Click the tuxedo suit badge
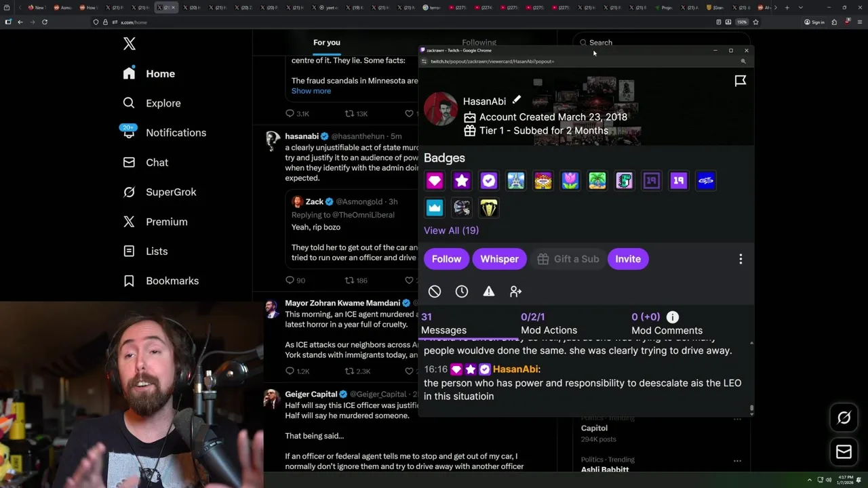Screen dimensions: 868x488 click(489, 208)
